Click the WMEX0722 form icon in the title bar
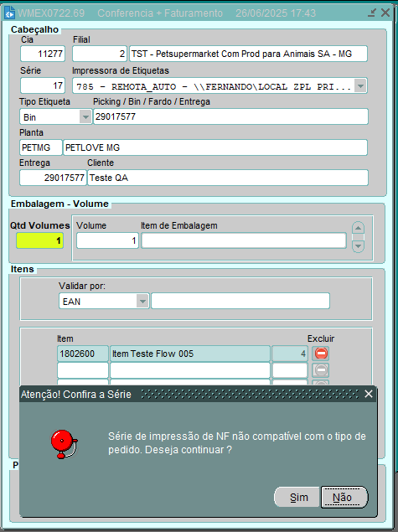Image resolution: width=398 pixels, height=532 pixels. coord(9,13)
